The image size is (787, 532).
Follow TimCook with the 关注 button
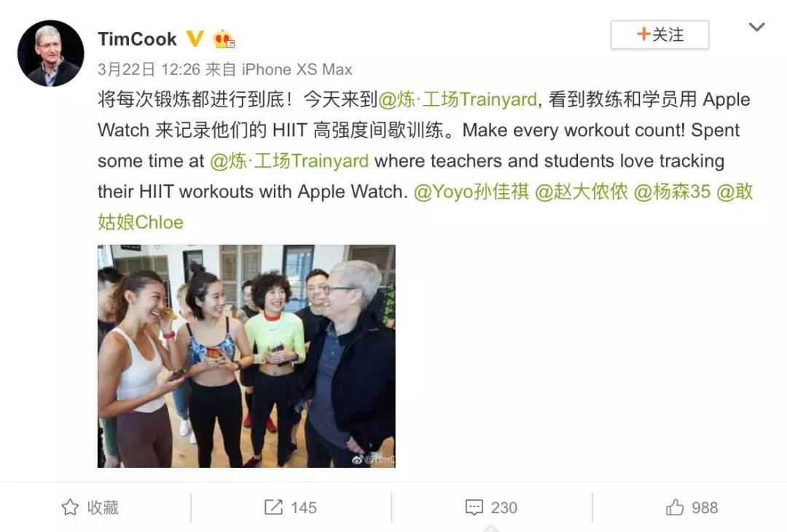point(659,35)
